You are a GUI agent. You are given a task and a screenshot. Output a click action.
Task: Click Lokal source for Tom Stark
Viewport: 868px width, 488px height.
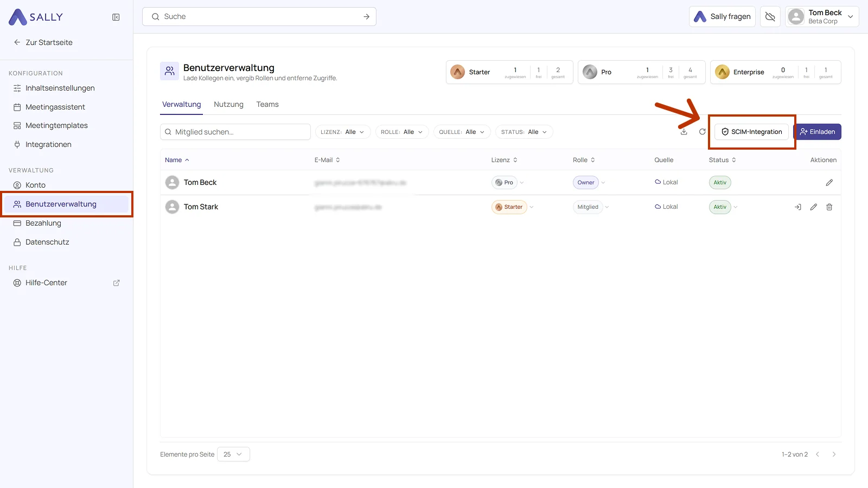click(666, 207)
